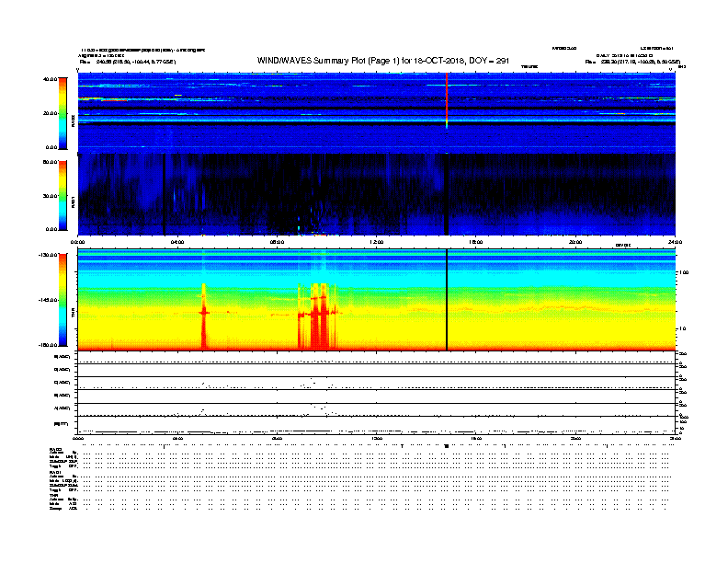Click the 100 label on TNR right axis
Image resolution: width=728 pixels, height=563 pixels.
tap(684, 272)
